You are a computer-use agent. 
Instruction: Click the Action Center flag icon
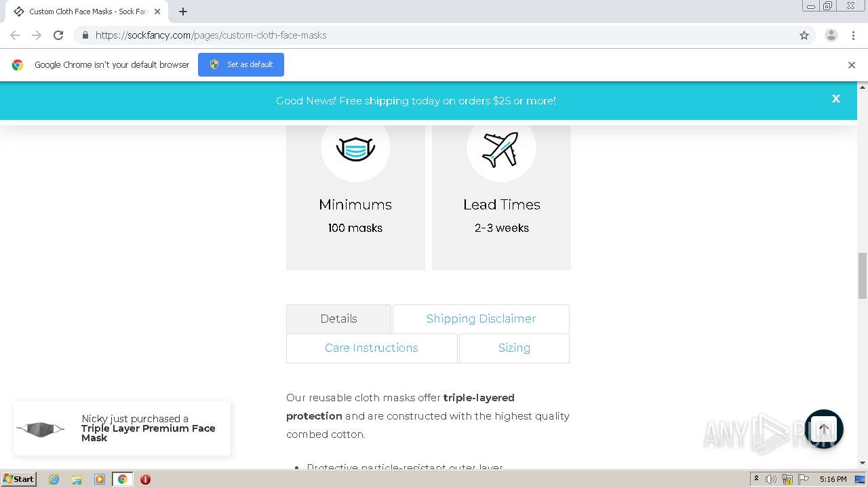[x=803, y=479]
